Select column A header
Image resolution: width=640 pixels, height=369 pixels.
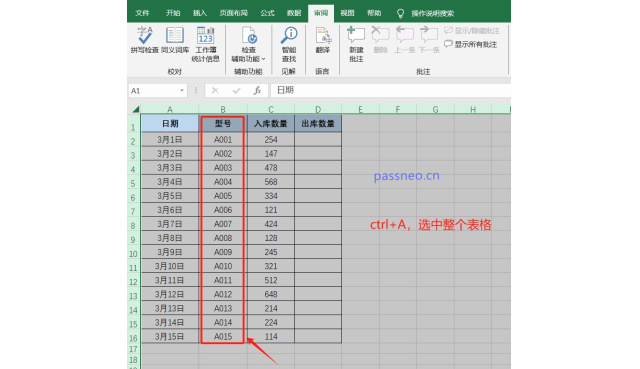(x=170, y=109)
